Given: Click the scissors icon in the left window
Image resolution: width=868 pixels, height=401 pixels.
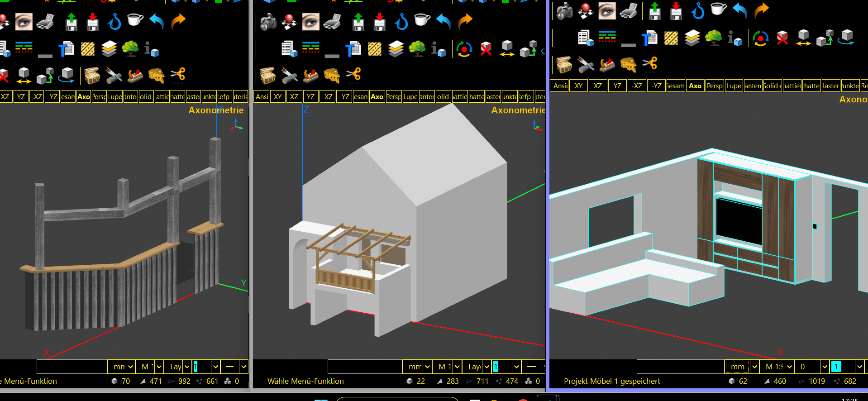Looking at the screenshot, I should [x=178, y=75].
